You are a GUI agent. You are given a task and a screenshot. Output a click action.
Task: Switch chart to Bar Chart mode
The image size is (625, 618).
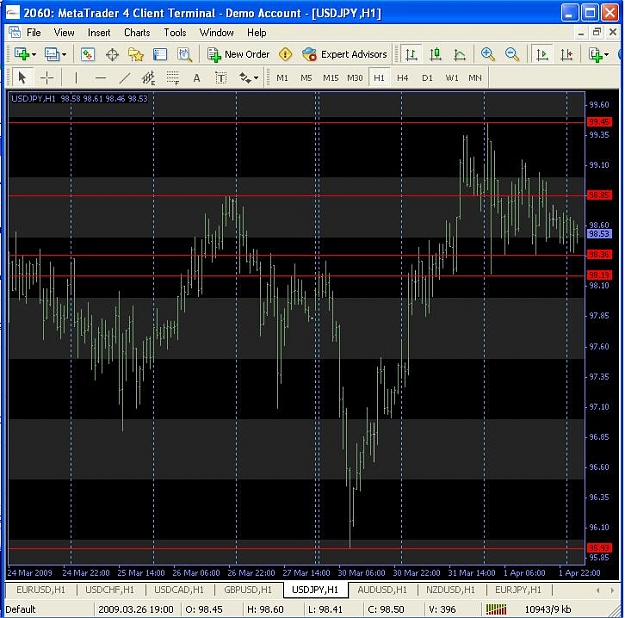point(411,54)
